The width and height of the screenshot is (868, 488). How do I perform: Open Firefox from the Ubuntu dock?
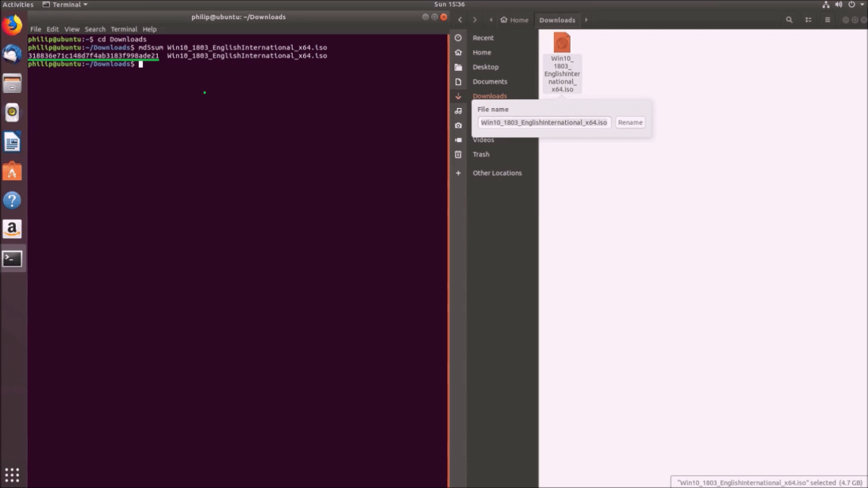point(12,25)
